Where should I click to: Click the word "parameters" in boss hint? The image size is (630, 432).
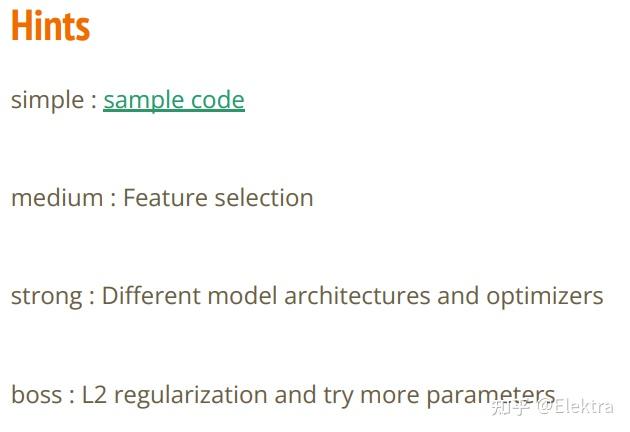pyautogui.click(x=490, y=397)
